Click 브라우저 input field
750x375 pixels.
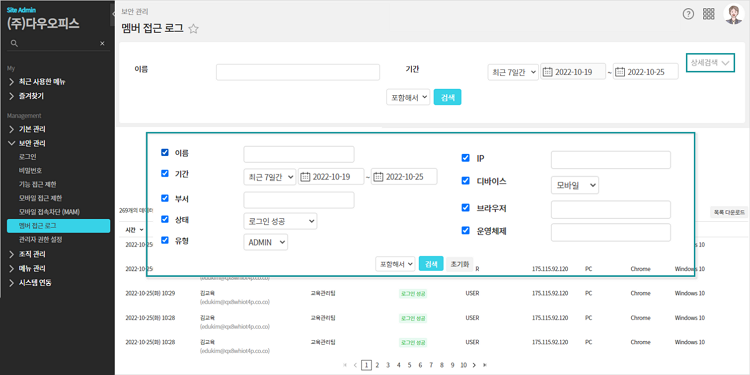click(x=611, y=210)
